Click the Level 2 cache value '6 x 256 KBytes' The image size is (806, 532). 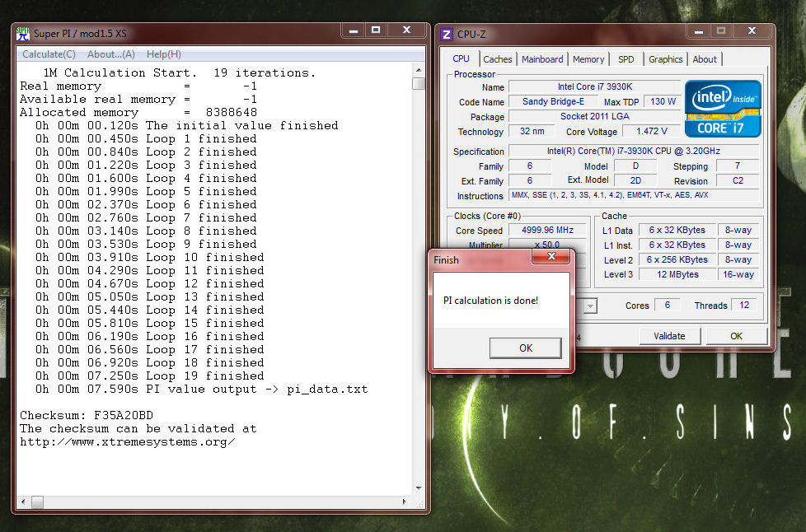pyautogui.click(x=677, y=260)
